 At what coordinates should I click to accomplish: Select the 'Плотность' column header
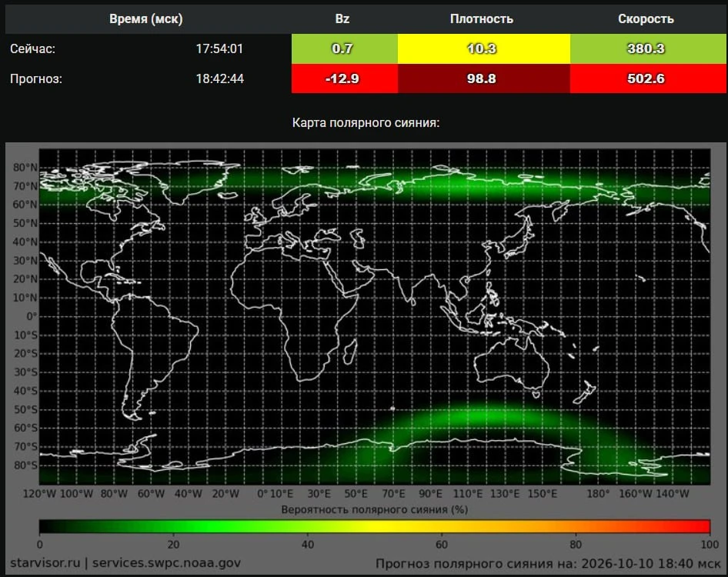[482, 19]
